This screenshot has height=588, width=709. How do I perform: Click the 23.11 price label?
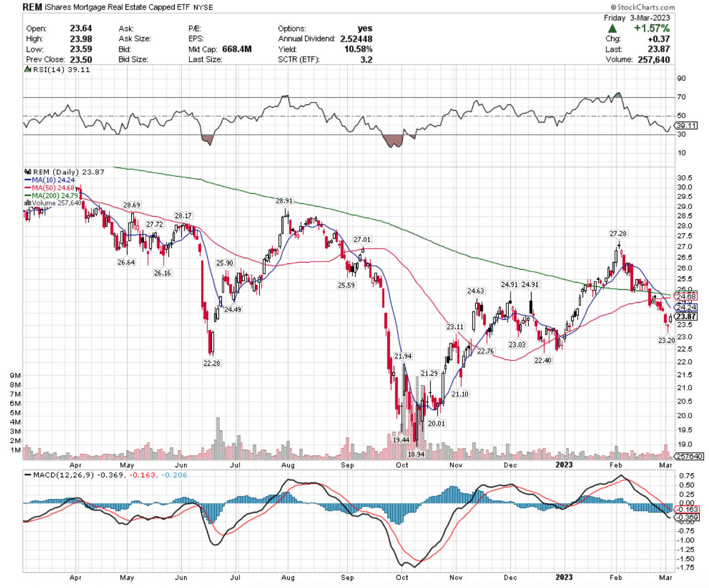click(x=455, y=327)
